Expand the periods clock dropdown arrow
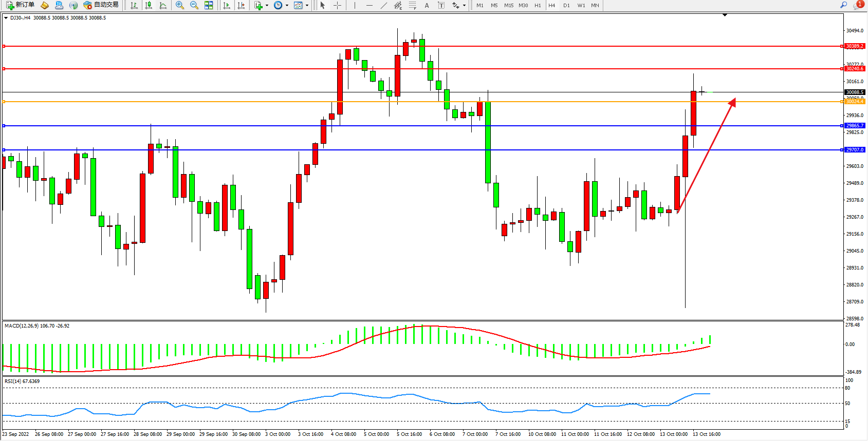The height and width of the screenshot is (441, 868). (x=287, y=6)
